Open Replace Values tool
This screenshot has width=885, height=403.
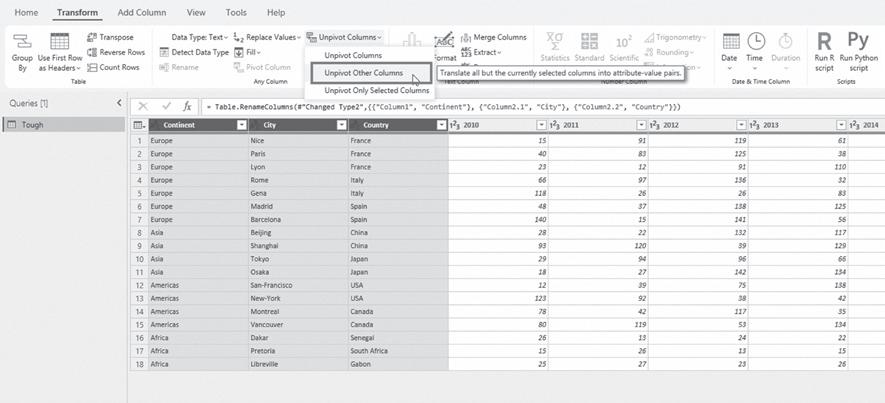click(x=267, y=37)
